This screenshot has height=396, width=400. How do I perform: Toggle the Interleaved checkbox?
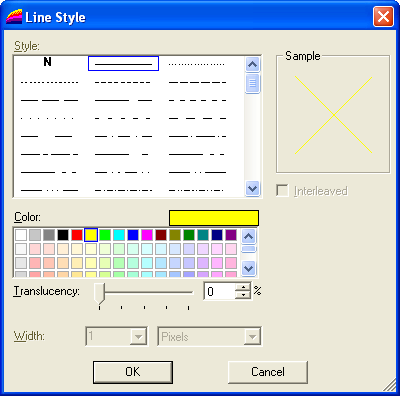click(x=282, y=191)
